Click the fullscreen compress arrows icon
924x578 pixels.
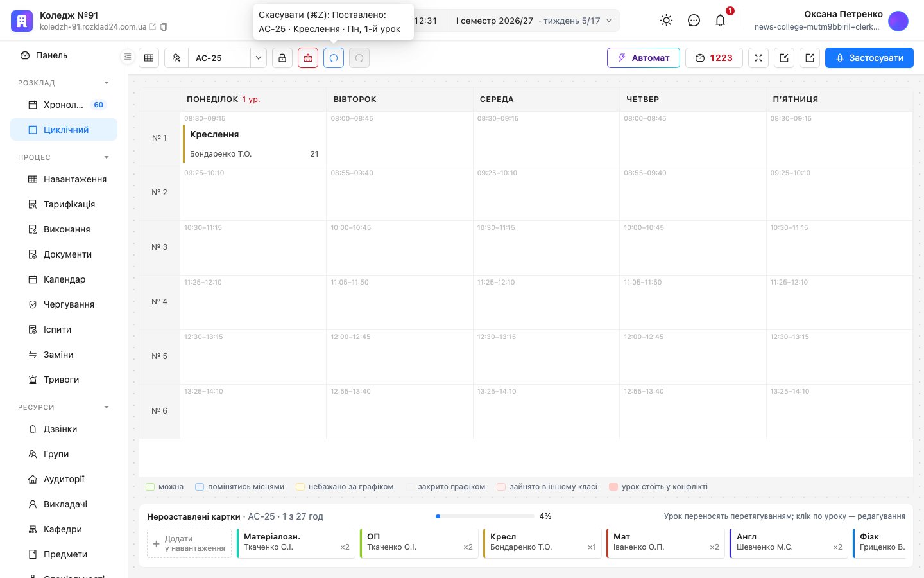tap(758, 58)
